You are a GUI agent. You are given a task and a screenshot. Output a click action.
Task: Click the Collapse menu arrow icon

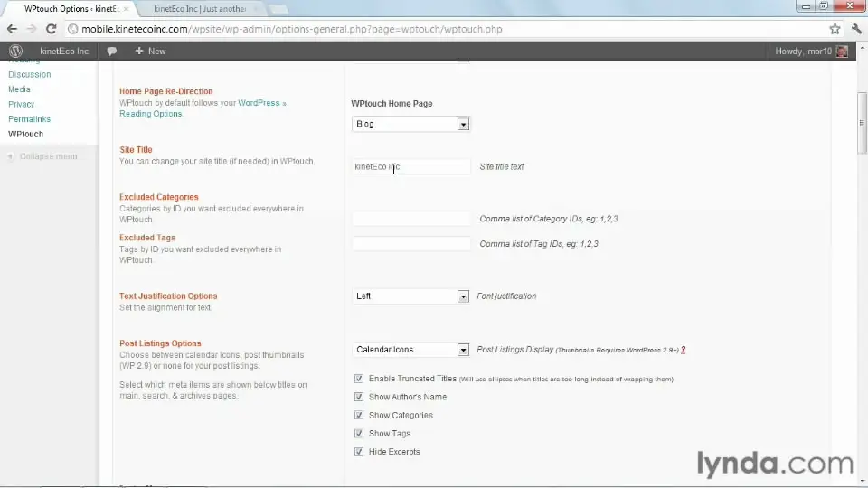click(x=10, y=156)
